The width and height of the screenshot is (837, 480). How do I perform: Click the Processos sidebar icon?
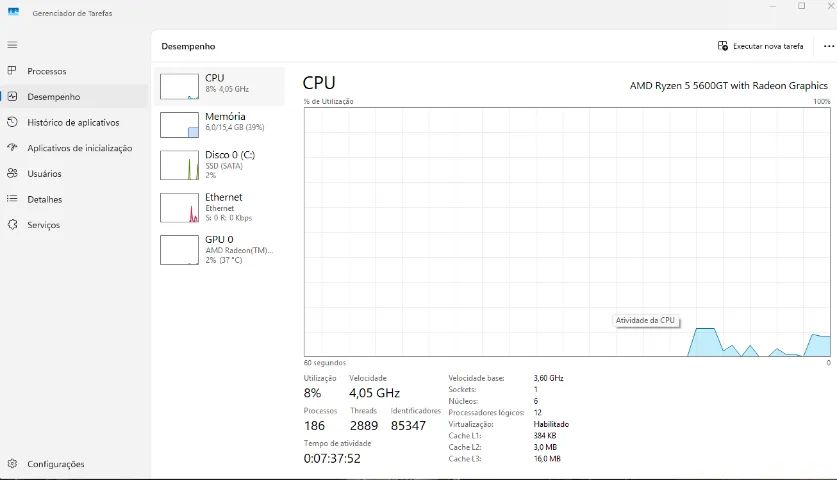click(x=12, y=71)
